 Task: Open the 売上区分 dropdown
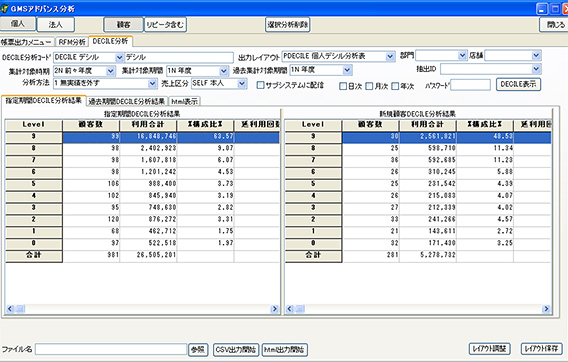[x=242, y=83]
